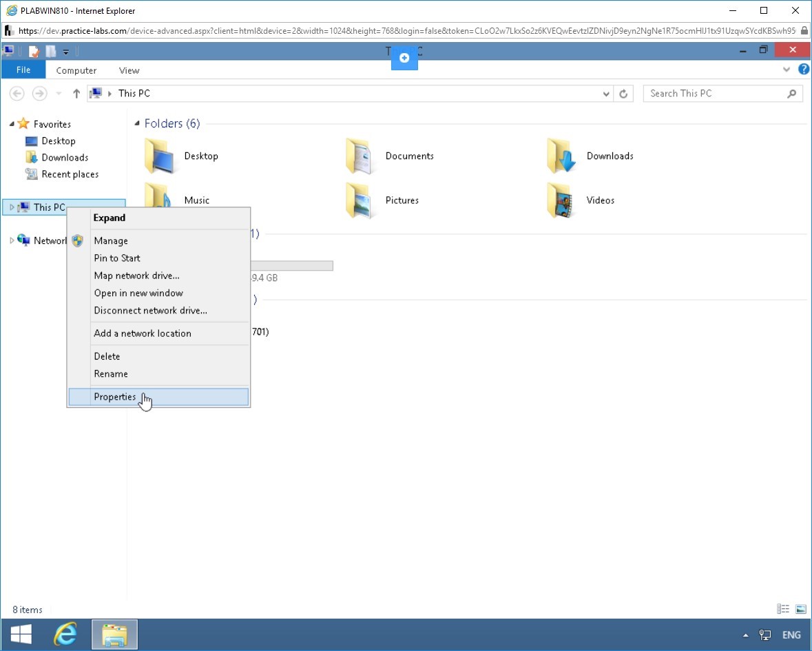The height and width of the screenshot is (651, 812).
Task: Click the Forward navigation arrow
Action: [39, 93]
